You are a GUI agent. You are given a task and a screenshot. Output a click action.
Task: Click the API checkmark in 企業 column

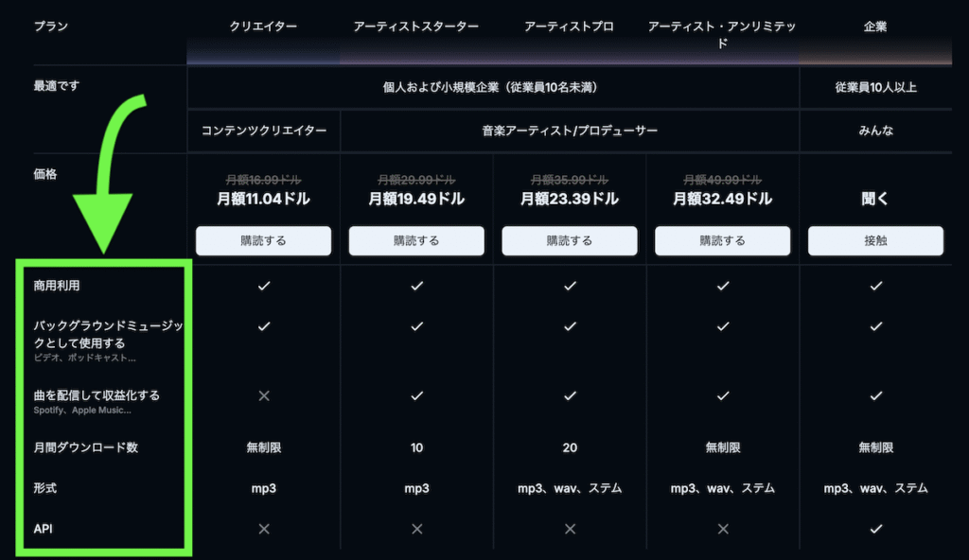point(875,529)
